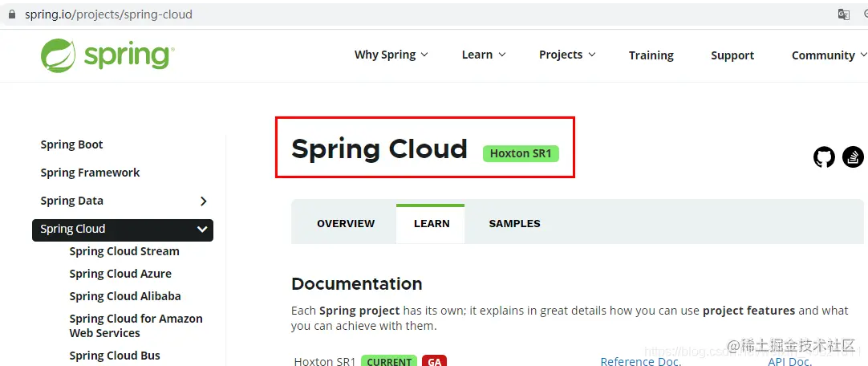Open Spring Cloud Bus project

coord(115,356)
